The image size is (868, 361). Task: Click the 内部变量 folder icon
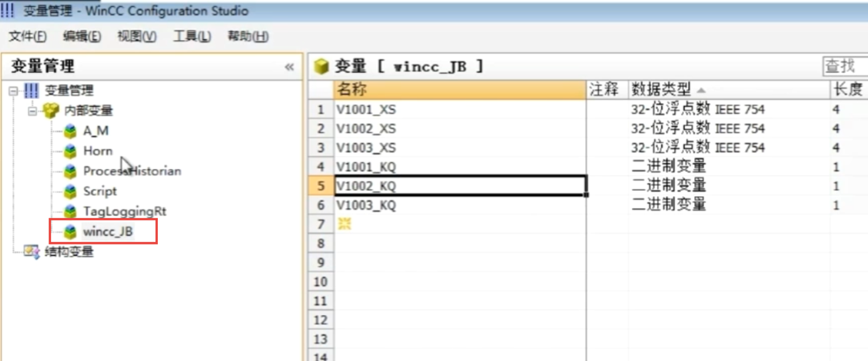[51, 111]
